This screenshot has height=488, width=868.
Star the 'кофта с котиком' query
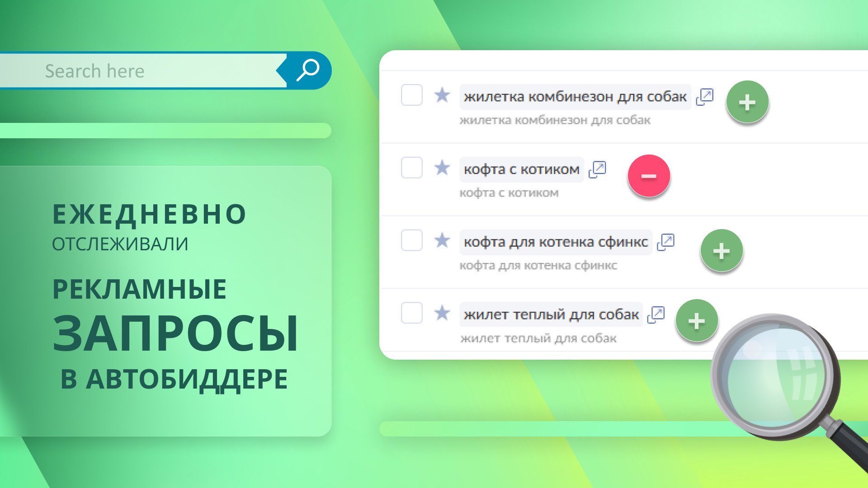pos(442,168)
